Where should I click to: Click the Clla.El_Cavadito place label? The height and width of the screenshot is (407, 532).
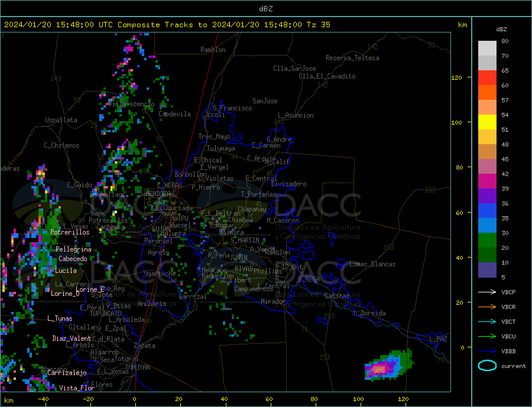[327, 76]
